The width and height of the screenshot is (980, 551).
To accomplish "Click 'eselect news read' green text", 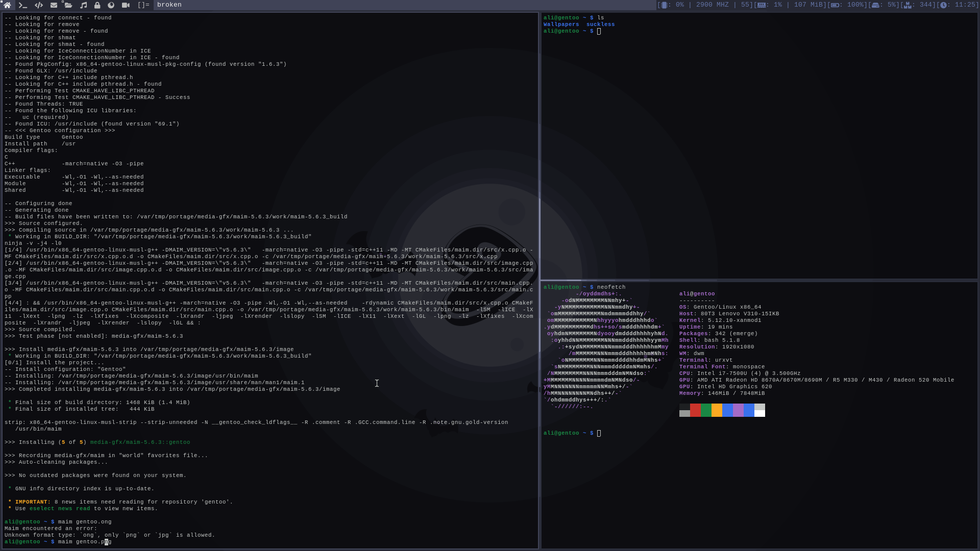I will click(x=60, y=509).
